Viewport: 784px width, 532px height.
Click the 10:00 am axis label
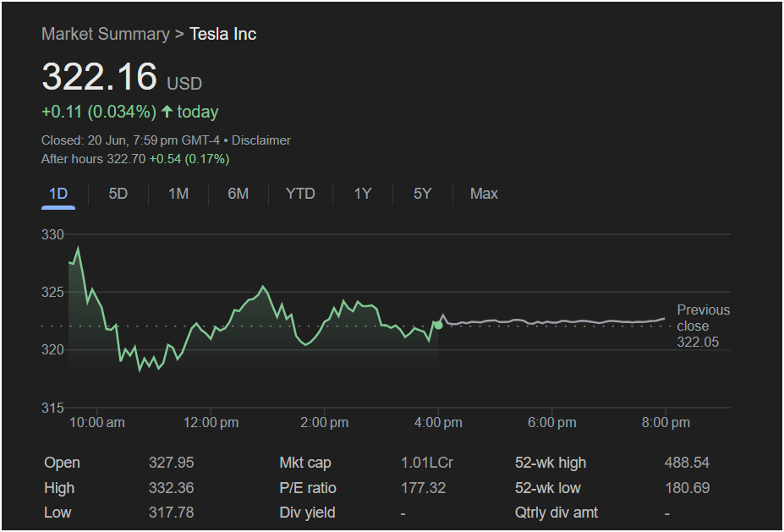(97, 423)
